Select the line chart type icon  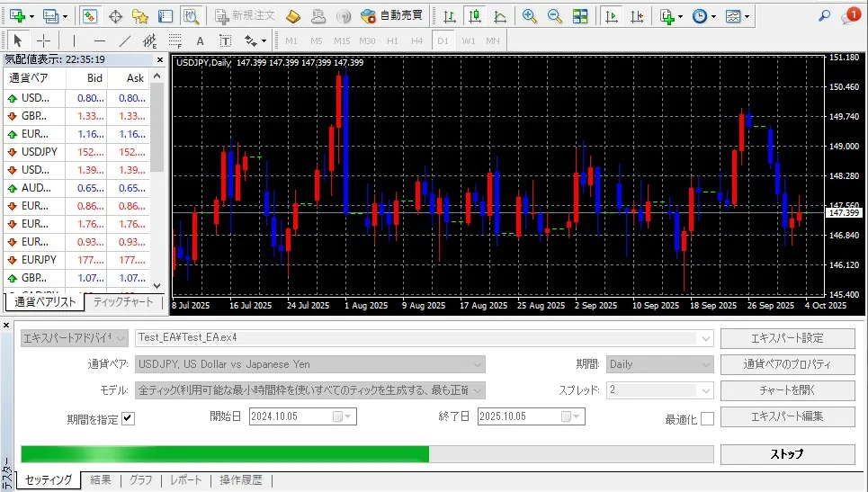499,16
